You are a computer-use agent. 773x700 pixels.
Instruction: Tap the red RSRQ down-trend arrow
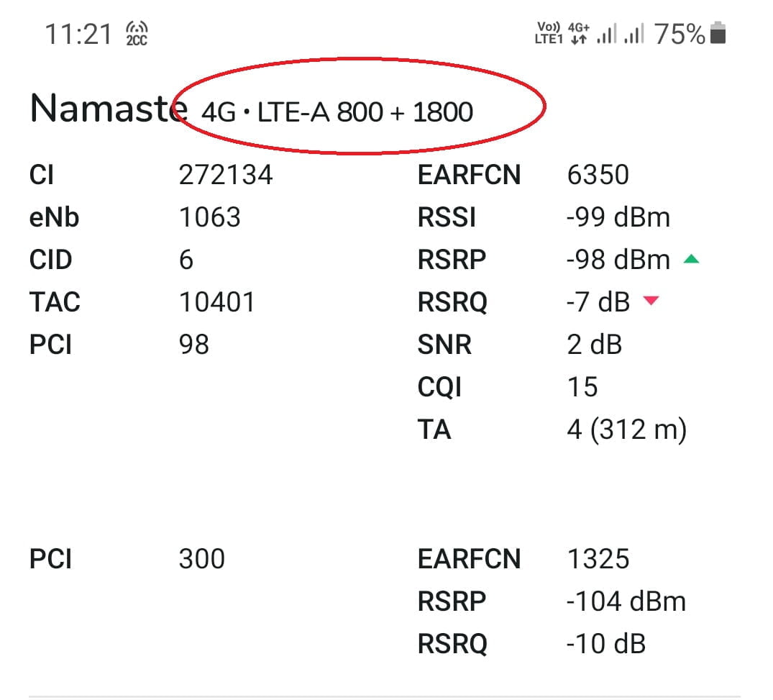(x=651, y=301)
